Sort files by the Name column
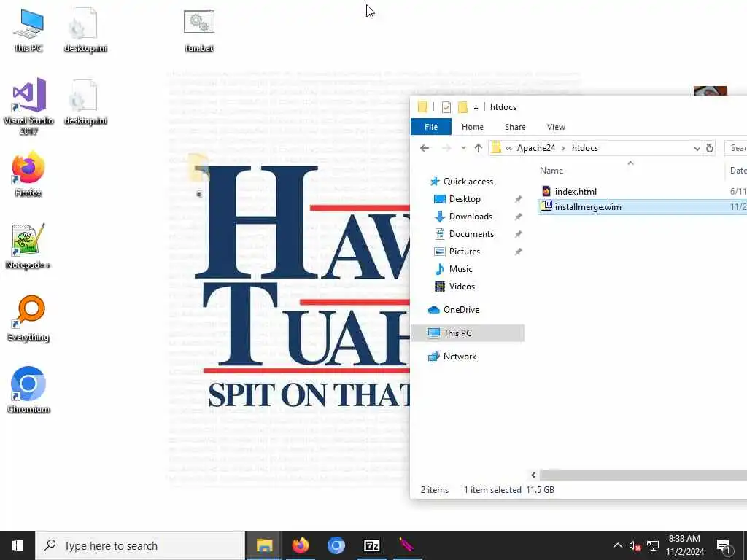 click(551, 171)
